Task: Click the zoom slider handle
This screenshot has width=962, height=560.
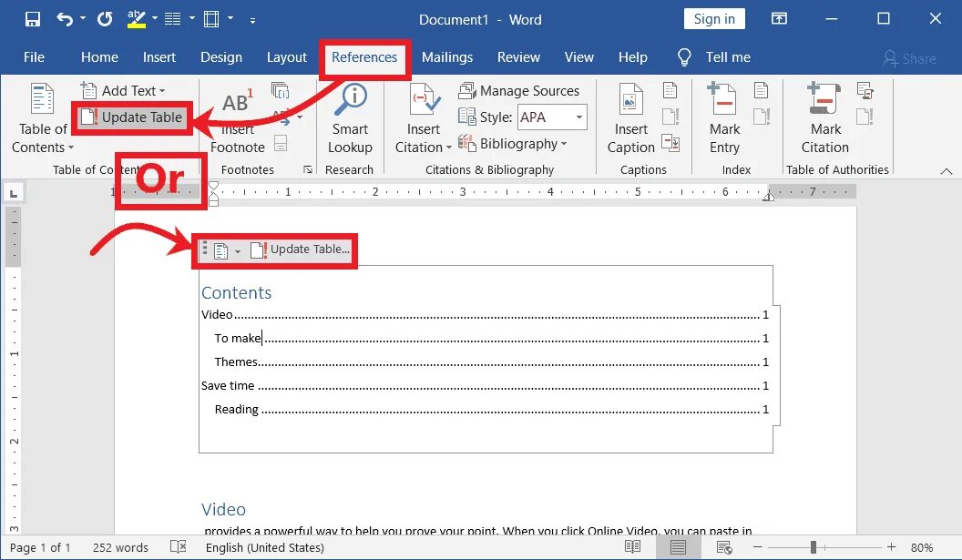Action: tap(814, 546)
